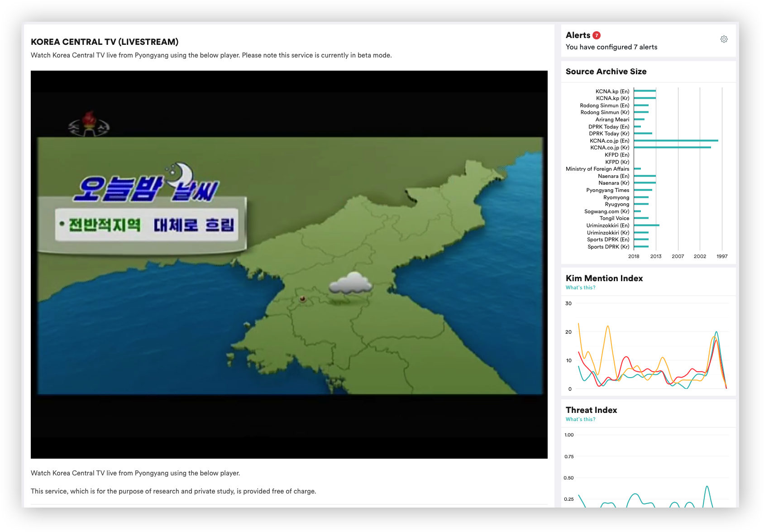Open the alerts settings gear
The width and height of the screenshot is (764, 532).
point(724,39)
